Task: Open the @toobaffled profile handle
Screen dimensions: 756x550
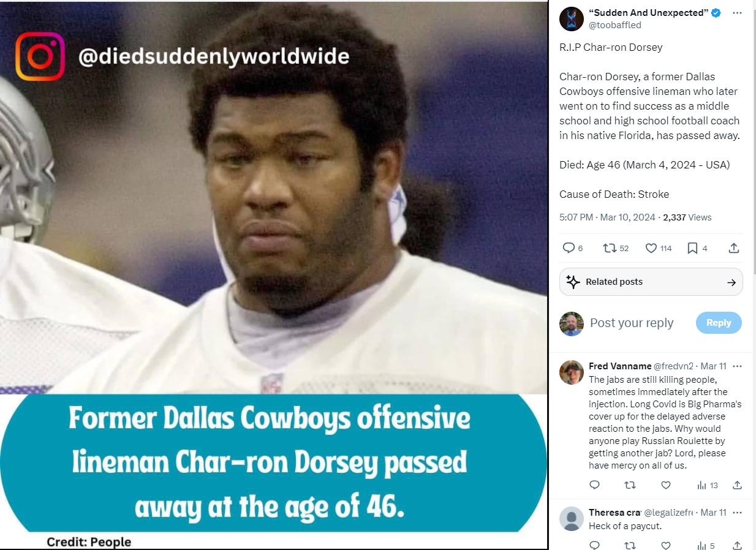Action: click(x=614, y=25)
